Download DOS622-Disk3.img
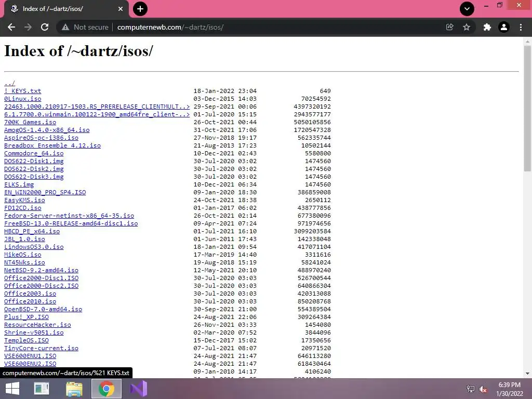Viewport: 532px width, 399px height. tap(34, 177)
